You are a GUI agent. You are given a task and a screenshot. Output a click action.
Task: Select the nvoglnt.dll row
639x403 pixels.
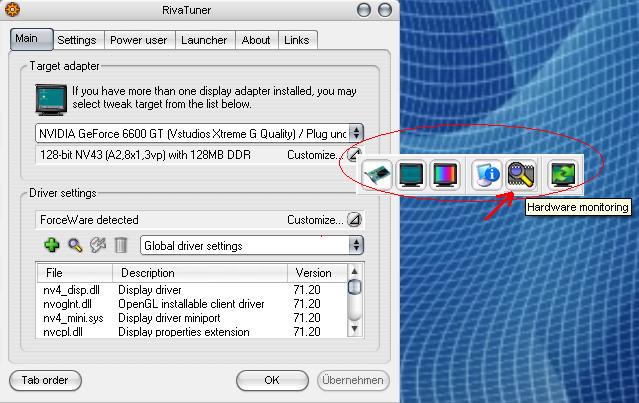(x=192, y=304)
